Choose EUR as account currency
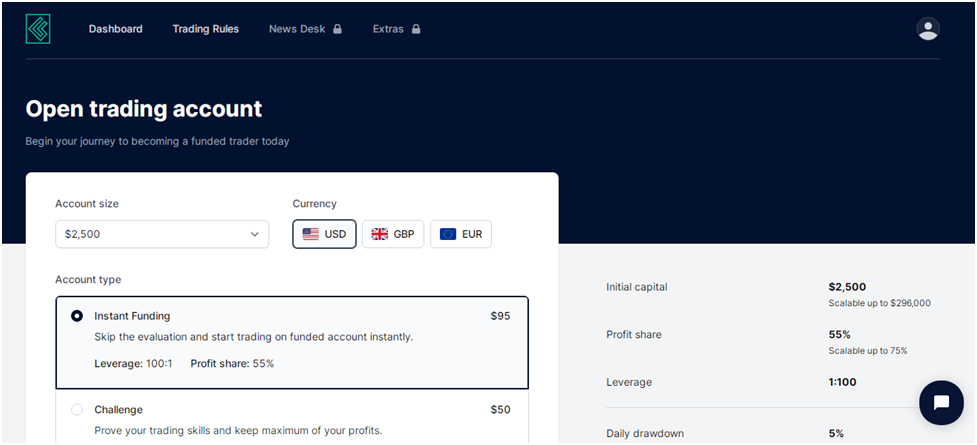Image resolution: width=977 pixels, height=445 pixels. 460,234
